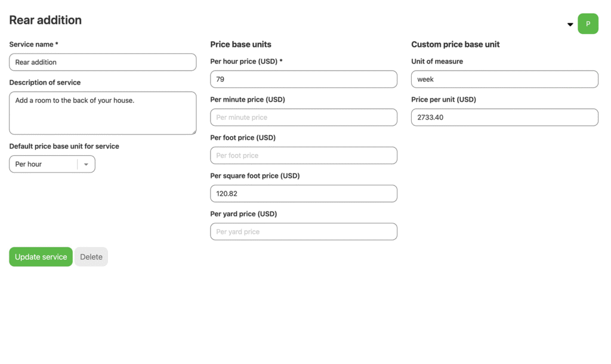This screenshot has height=364, width=611.
Task: Click the Per square foot price field
Action: [x=303, y=194]
